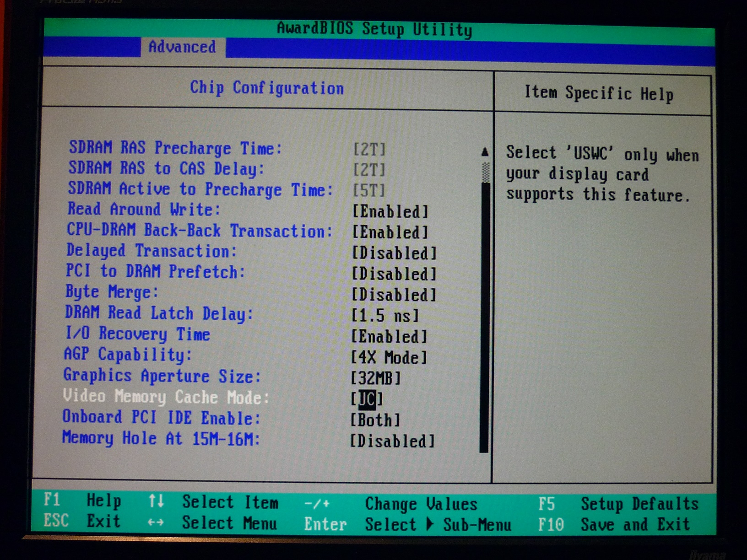This screenshot has width=747, height=560.
Task: Select the Onboard PCI IDE Enable label
Action: (162, 417)
